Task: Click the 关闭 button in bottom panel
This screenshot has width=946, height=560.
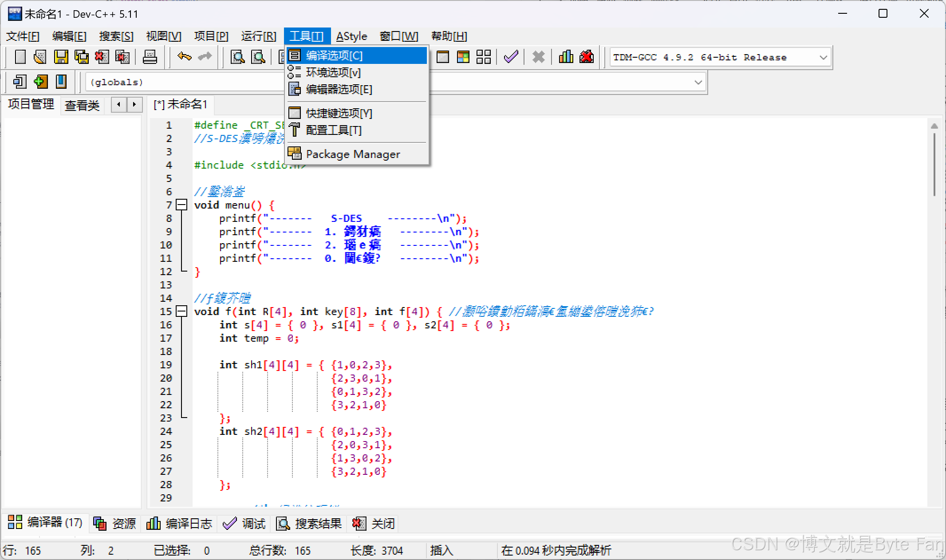Action: coord(374,524)
